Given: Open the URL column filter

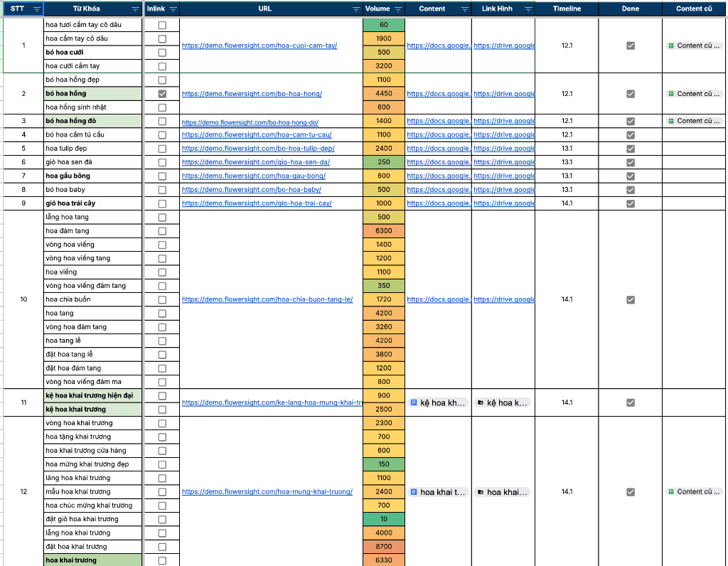Looking at the screenshot, I should pyautogui.click(x=356, y=9).
